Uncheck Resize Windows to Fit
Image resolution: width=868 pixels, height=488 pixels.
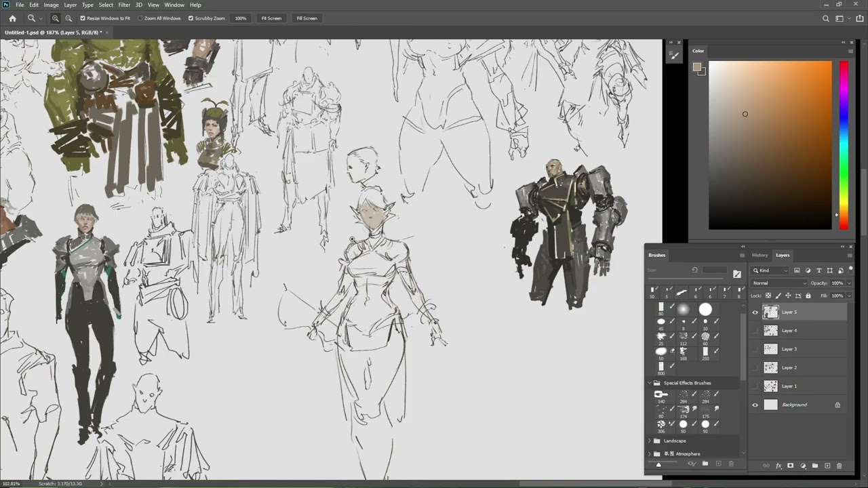point(83,18)
